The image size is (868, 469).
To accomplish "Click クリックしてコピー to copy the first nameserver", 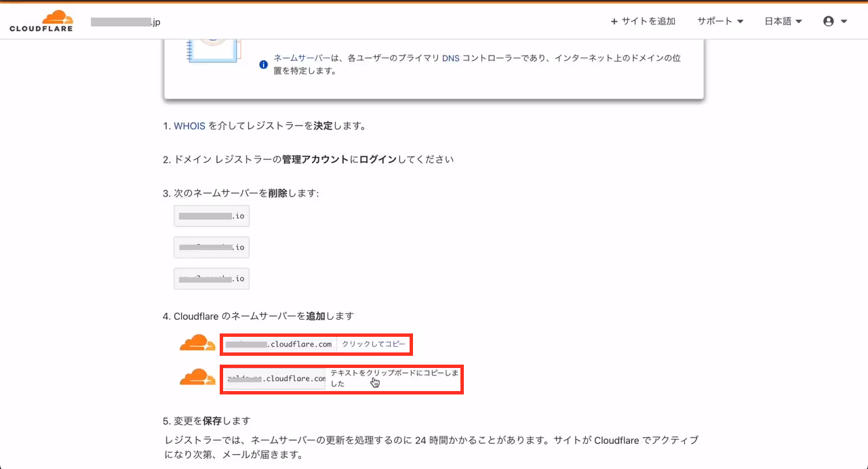I will point(374,344).
